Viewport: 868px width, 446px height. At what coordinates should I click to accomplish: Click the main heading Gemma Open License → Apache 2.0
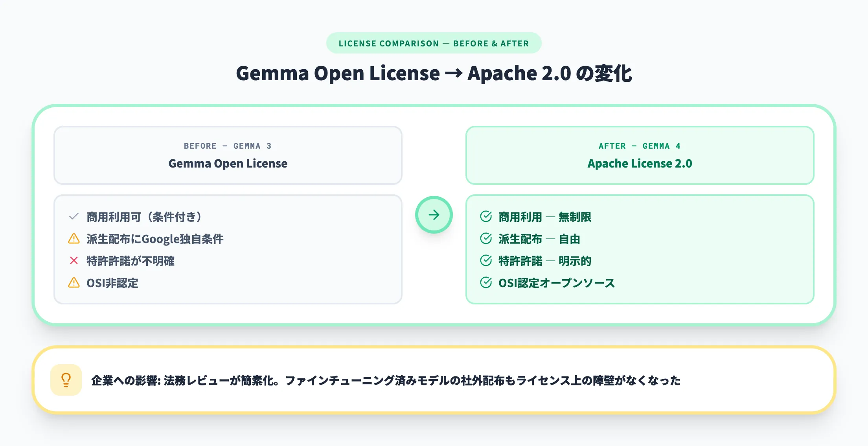[434, 73]
